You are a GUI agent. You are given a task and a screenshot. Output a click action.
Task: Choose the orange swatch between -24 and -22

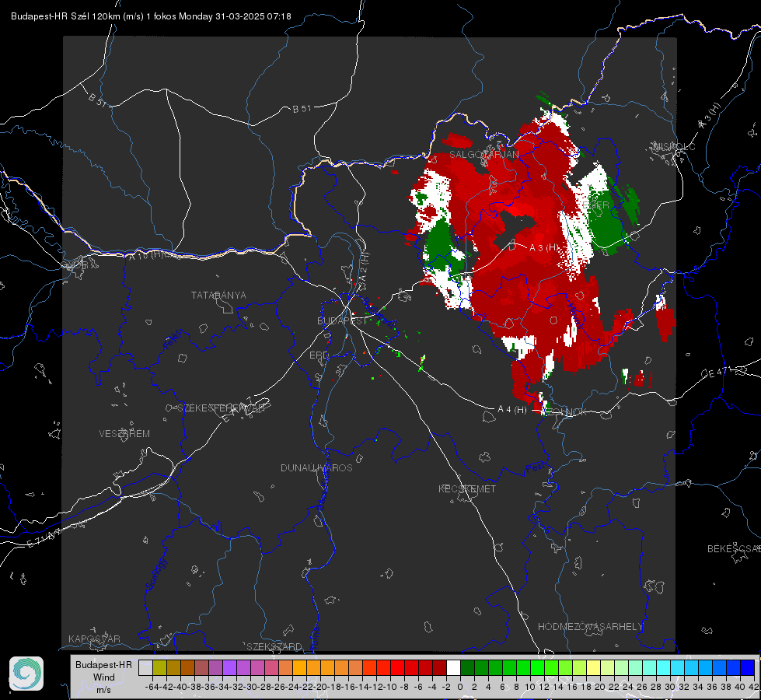tap(299, 667)
